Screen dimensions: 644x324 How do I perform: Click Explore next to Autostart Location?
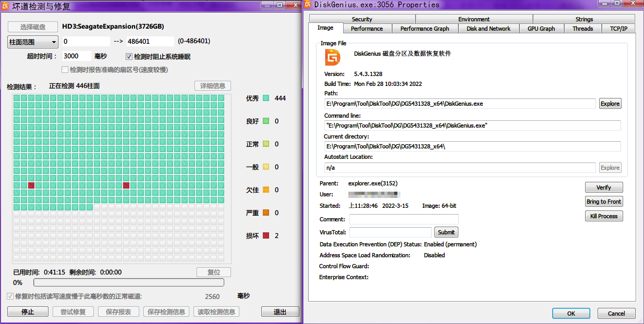point(610,168)
